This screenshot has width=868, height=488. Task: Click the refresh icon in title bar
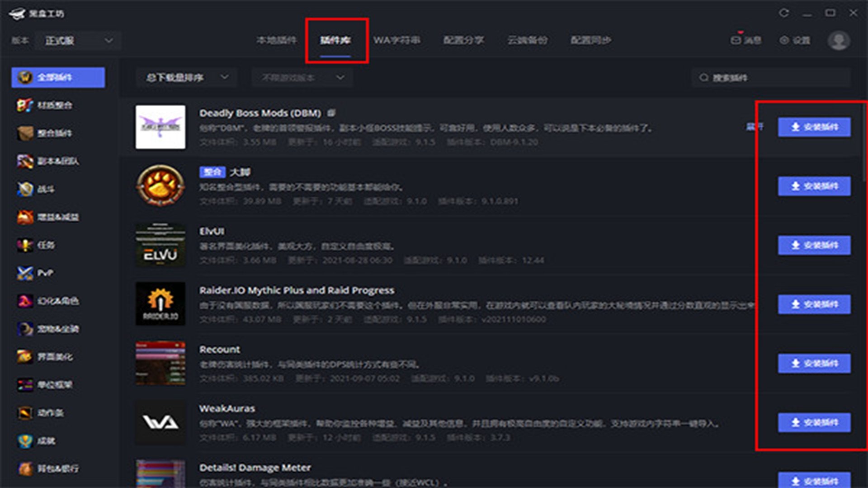pyautogui.click(x=784, y=13)
